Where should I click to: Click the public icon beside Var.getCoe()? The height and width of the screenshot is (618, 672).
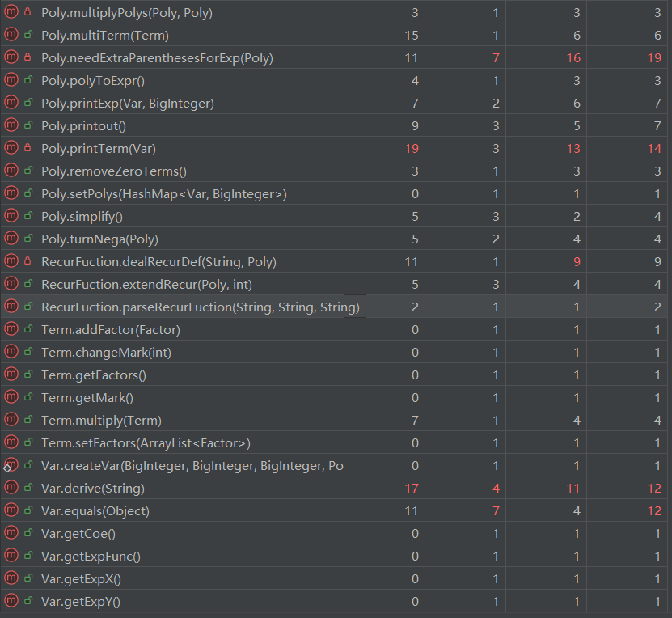coord(28,533)
